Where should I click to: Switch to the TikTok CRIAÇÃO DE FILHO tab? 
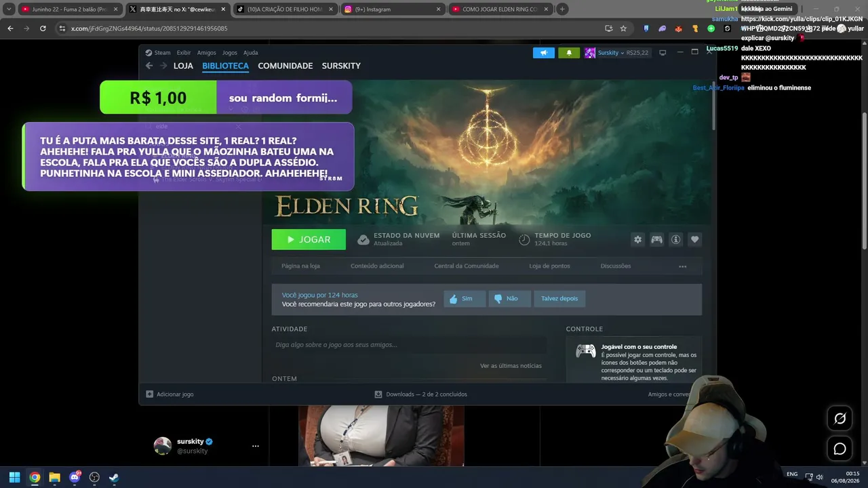pos(284,9)
